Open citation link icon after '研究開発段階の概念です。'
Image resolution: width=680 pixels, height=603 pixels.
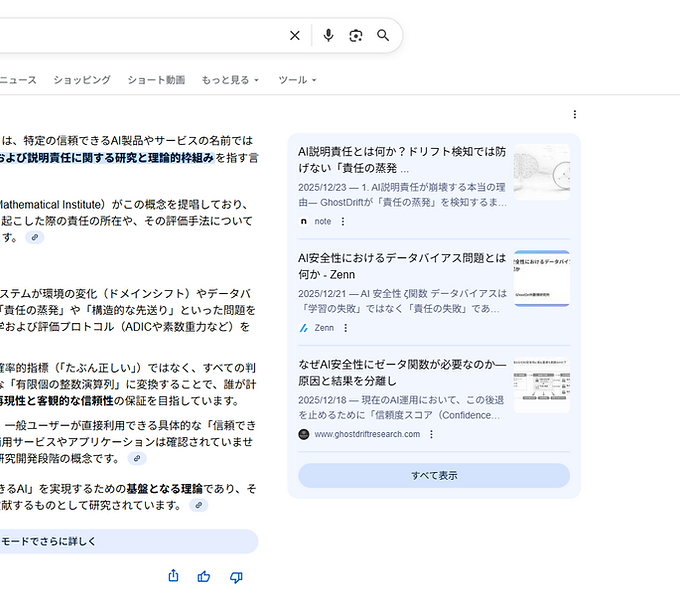(137, 459)
